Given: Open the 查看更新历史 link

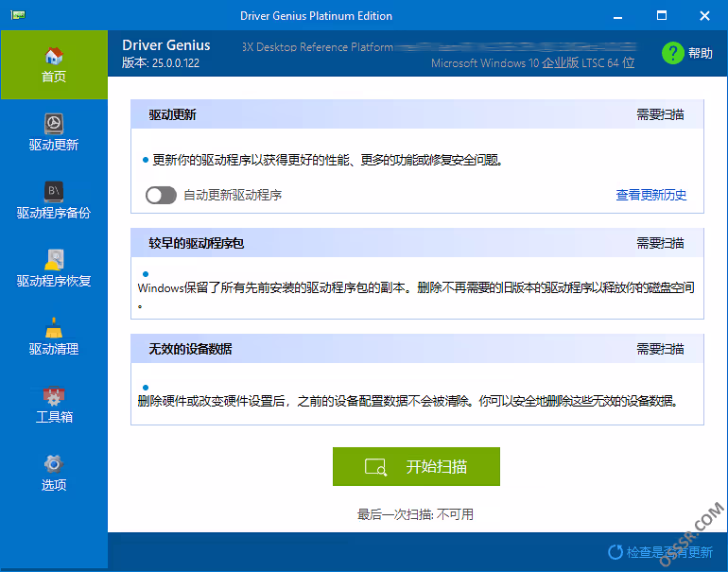Looking at the screenshot, I should 650,195.
